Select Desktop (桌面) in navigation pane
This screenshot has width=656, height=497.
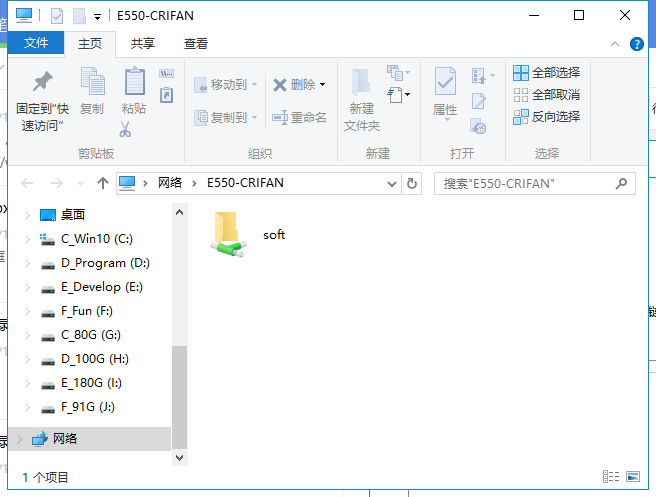pos(63,215)
